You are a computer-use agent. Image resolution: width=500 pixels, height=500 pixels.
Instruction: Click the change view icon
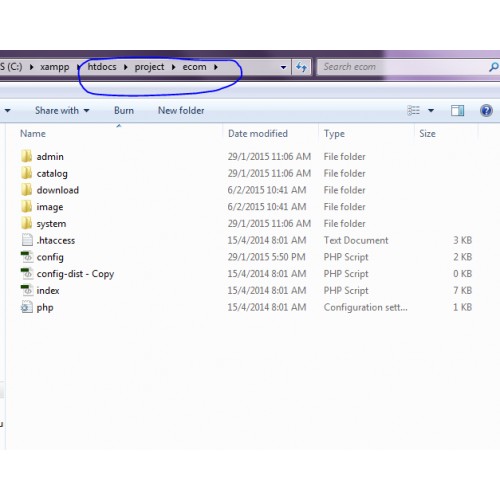click(x=414, y=110)
